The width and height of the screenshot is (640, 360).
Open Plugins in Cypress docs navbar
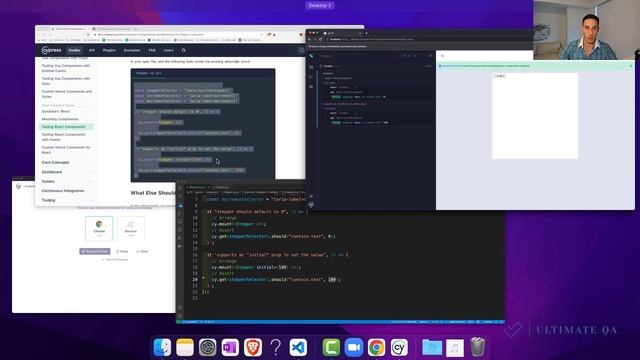109,50
